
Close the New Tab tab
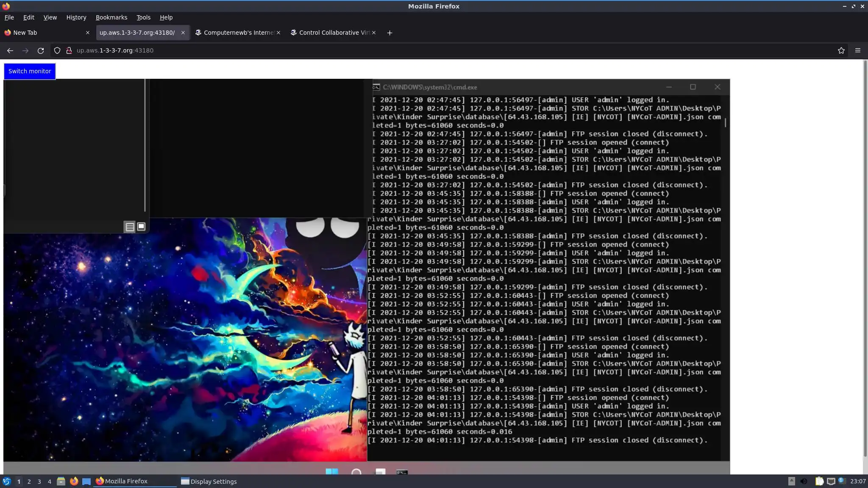pos(88,33)
